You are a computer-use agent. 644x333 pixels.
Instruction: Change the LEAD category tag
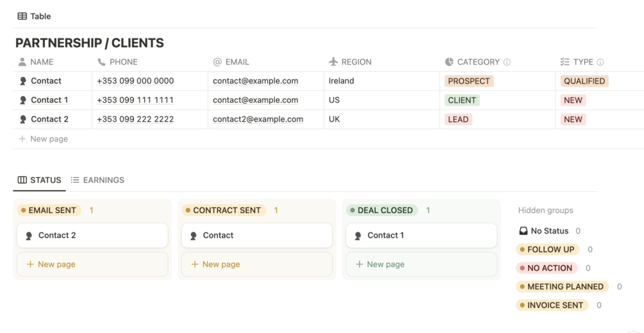click(x=458, y=119)
